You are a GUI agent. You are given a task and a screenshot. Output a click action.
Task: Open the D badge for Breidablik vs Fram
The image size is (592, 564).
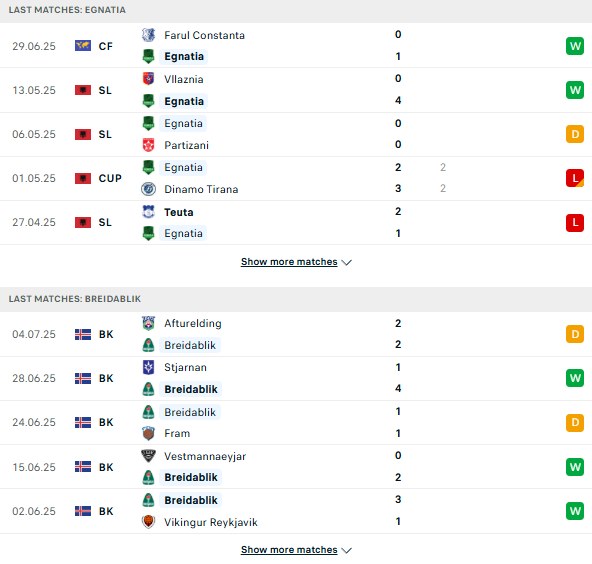pyautogui.click(x=575, y=422)
